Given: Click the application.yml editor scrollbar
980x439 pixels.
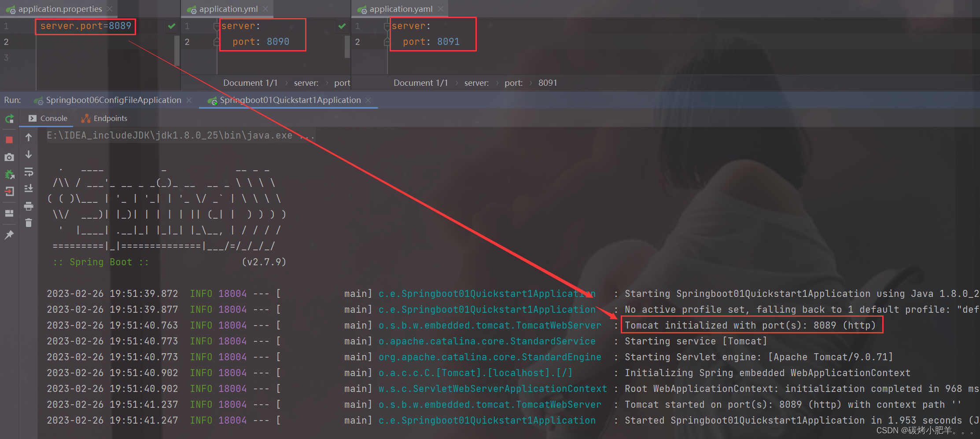Looking at the screenshot, I should (347, 47).
